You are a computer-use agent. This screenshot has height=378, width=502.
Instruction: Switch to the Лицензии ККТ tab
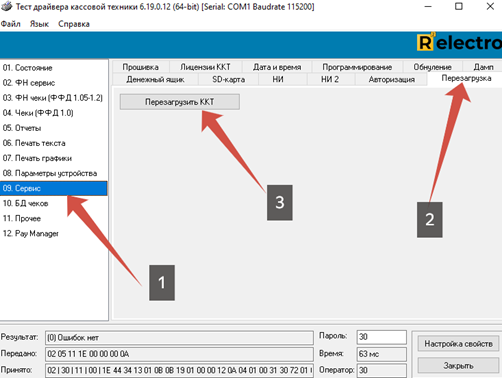click(x=205, y=67)
